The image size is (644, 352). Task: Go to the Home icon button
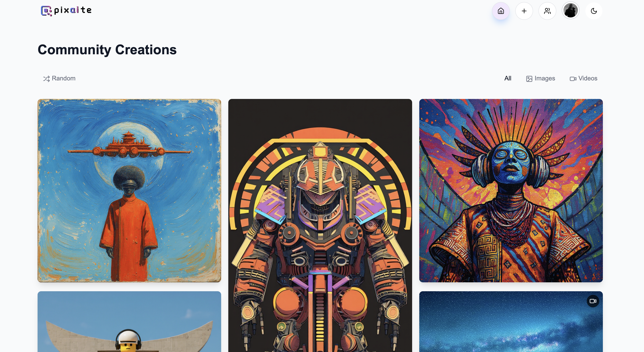tap(501, 11)
